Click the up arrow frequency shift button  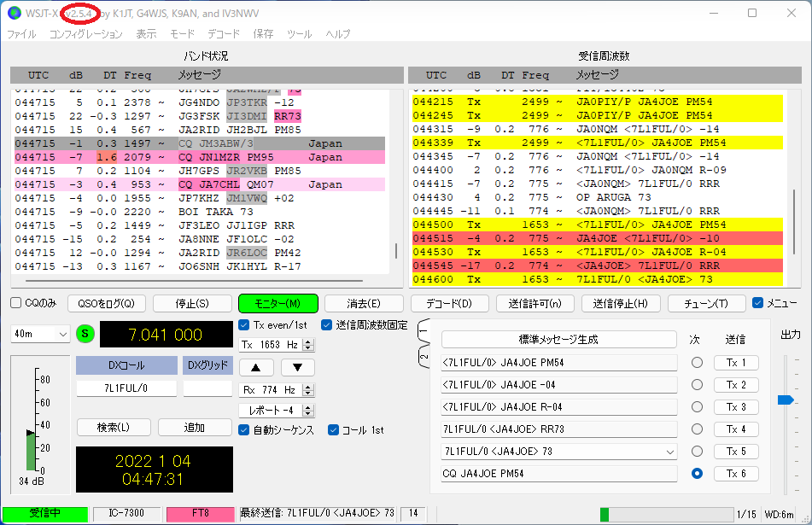[256, 368]
